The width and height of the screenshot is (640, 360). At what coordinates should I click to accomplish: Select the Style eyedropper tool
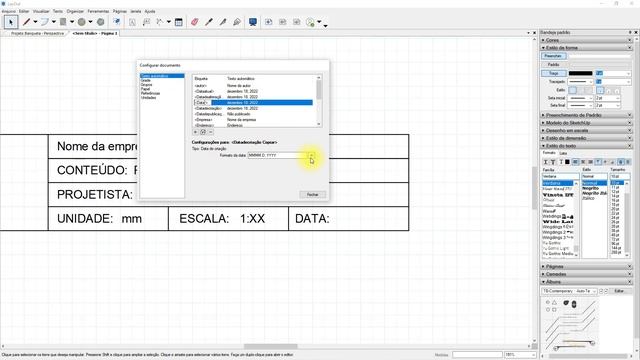pos(209,22)
